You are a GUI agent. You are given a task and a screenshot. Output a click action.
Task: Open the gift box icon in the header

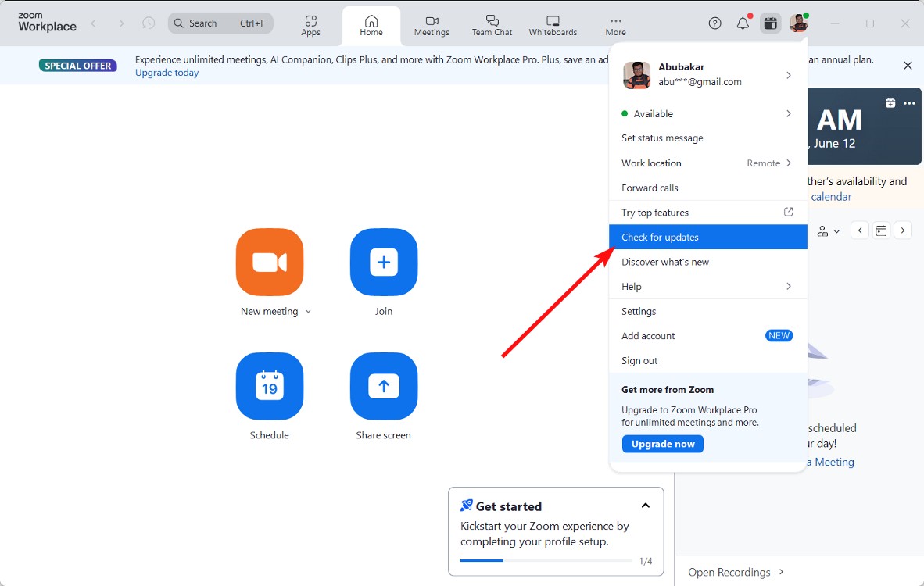tap(771, 23)
